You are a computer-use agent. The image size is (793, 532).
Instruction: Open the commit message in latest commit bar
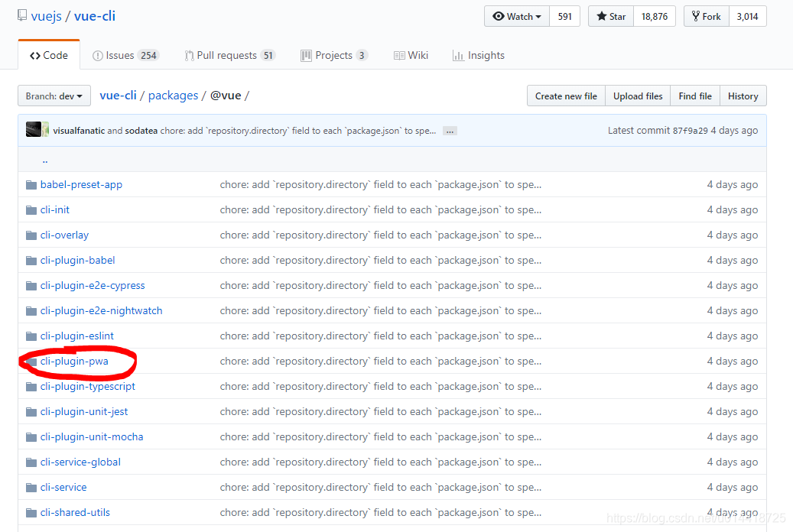(x=298, y=131)
